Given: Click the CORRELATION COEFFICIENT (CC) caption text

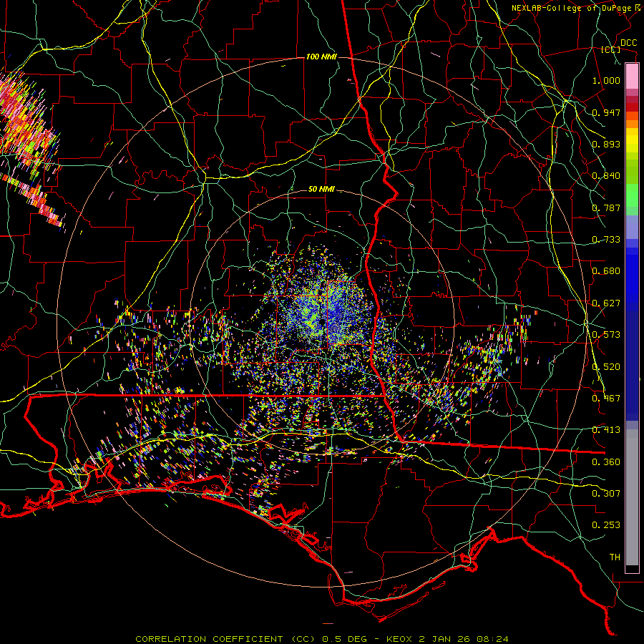Looking at the screenshot, I should [x=226, y=639].
